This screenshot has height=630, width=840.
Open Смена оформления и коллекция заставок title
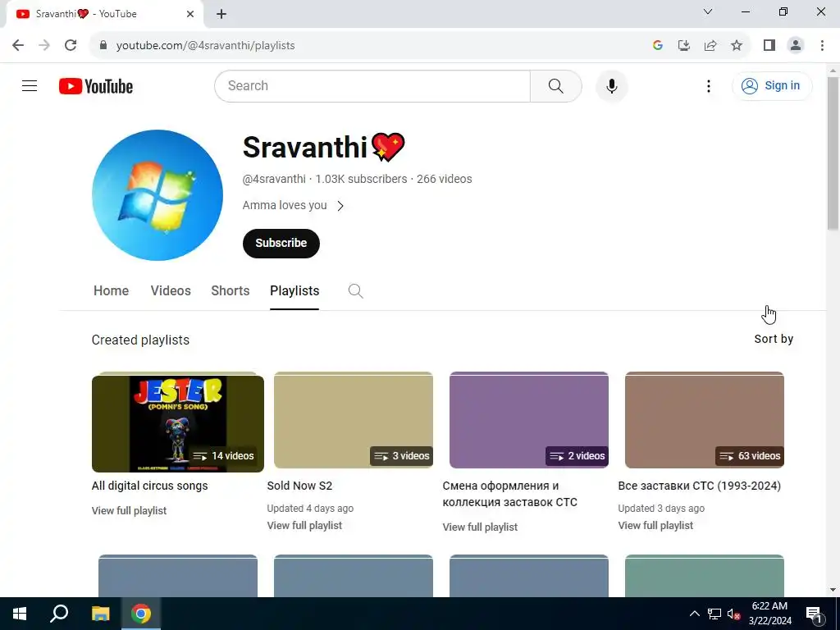[510, 493]
